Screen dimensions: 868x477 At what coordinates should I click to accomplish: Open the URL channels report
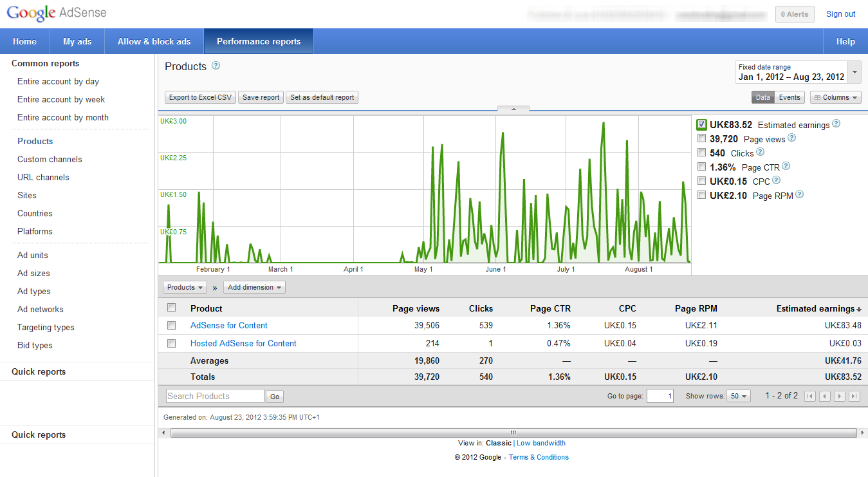[x=43, y=178]
